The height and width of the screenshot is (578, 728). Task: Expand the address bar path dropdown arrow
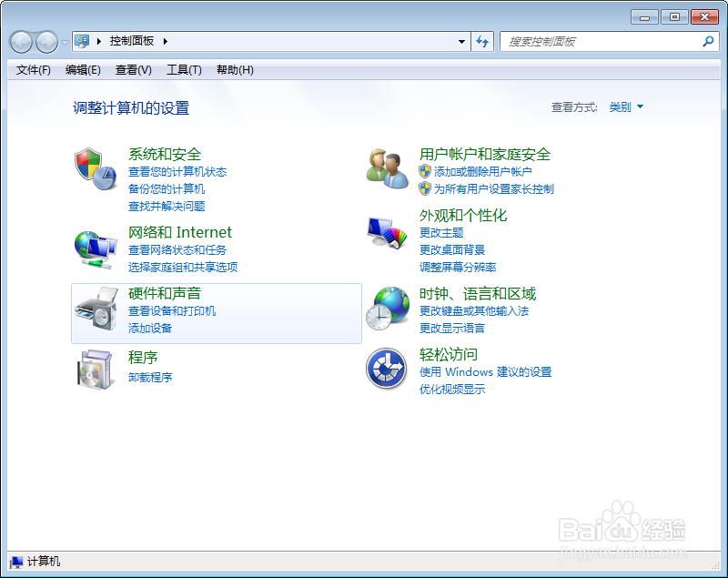[x=461, y=42]
